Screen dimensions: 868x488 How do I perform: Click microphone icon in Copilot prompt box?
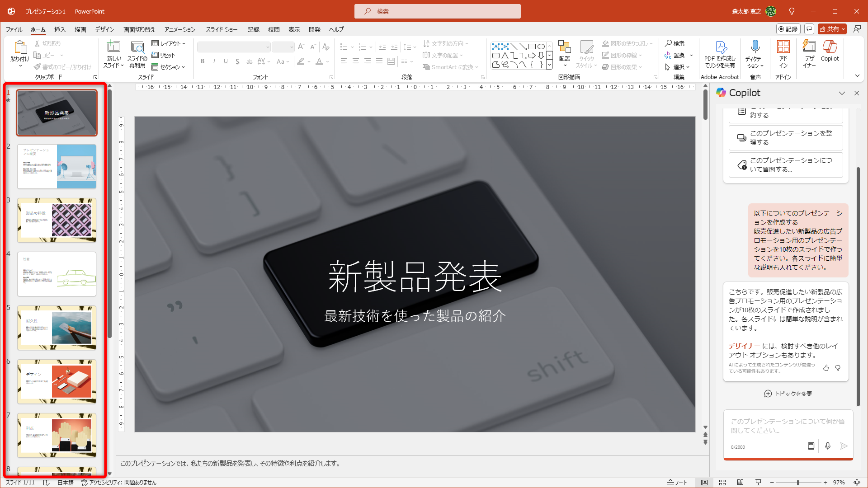pos(827,446)
